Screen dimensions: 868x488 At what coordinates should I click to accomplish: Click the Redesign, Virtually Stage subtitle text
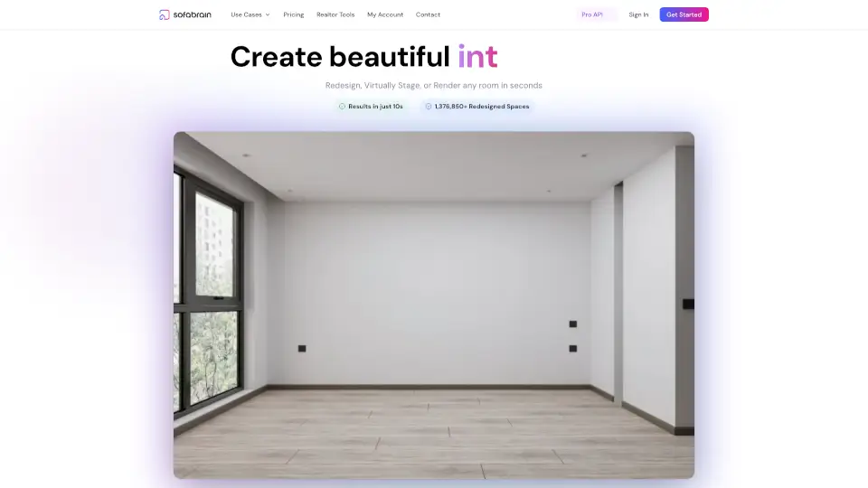[x=433, y=86]
